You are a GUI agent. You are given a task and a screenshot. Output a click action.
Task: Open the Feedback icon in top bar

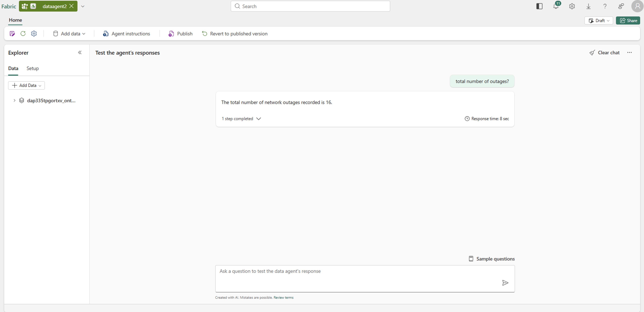(621, 6)
